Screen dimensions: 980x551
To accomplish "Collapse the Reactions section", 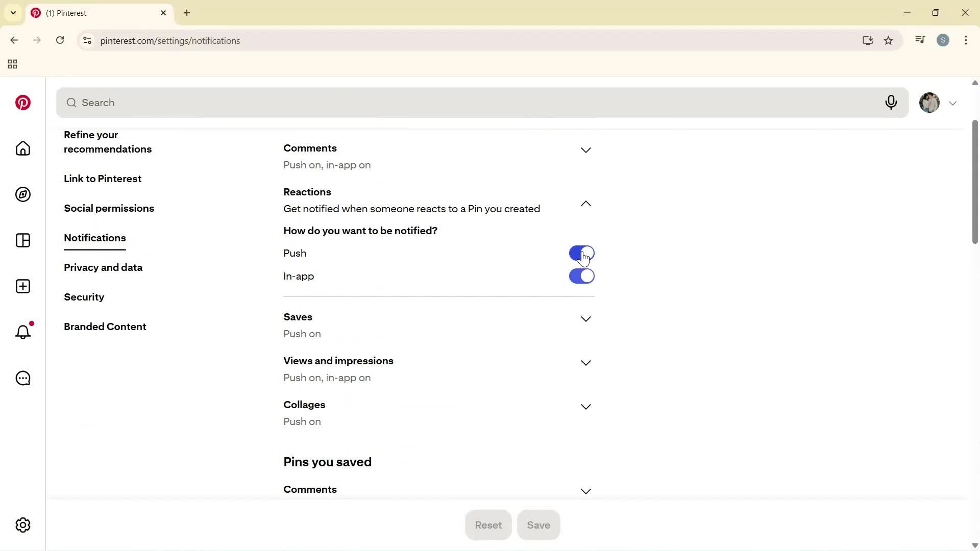I will (585, 203).
